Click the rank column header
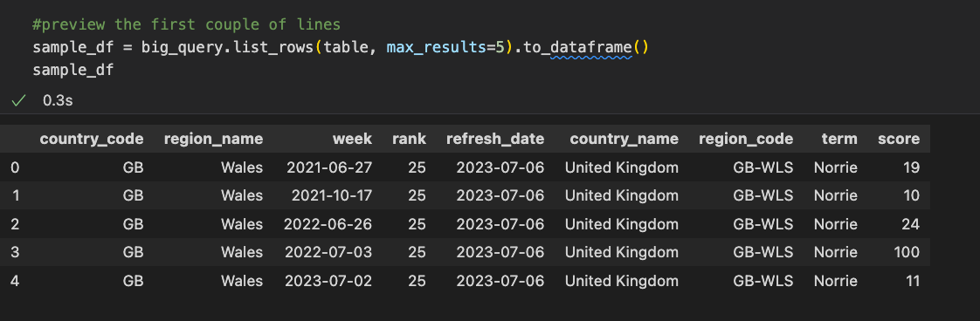 tap(409, 139)
